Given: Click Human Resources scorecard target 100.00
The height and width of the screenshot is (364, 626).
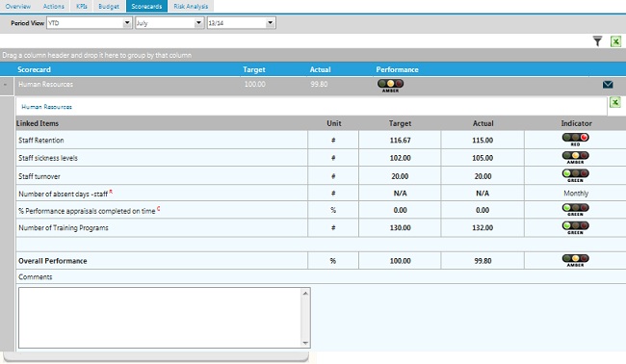Looking at the screenshot, I should point(254,84).
